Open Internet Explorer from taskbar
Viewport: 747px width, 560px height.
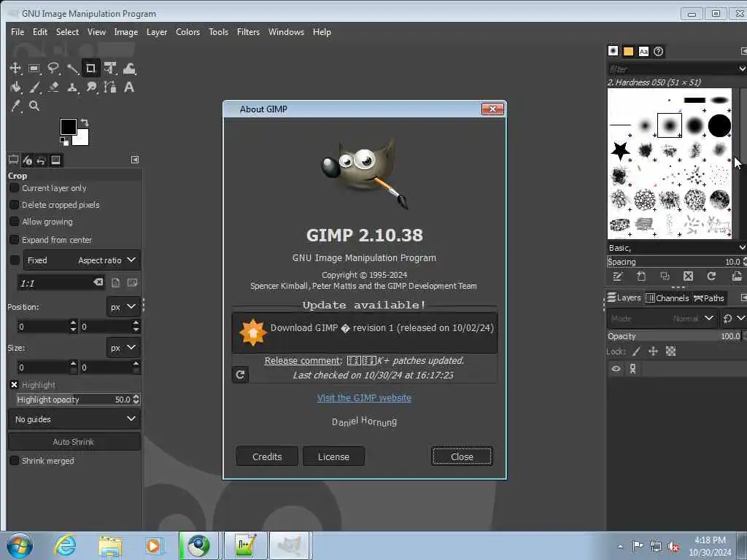coord(65,545)
